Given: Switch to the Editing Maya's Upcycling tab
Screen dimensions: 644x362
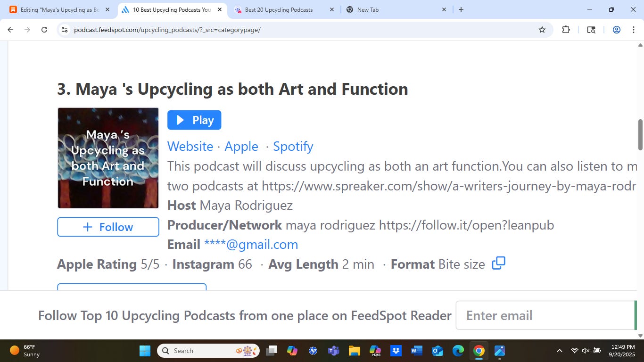Looking at the screenshot, I should (x=60, y=9).
